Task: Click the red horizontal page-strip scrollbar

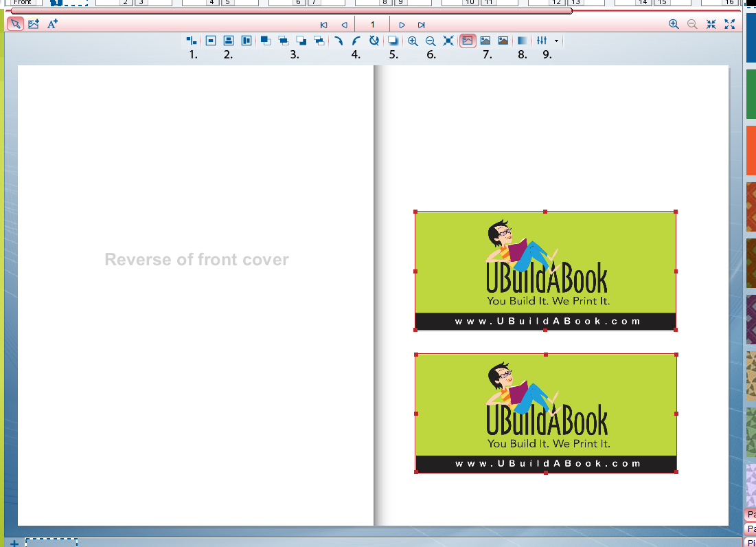Action: [x=291, y=10]
